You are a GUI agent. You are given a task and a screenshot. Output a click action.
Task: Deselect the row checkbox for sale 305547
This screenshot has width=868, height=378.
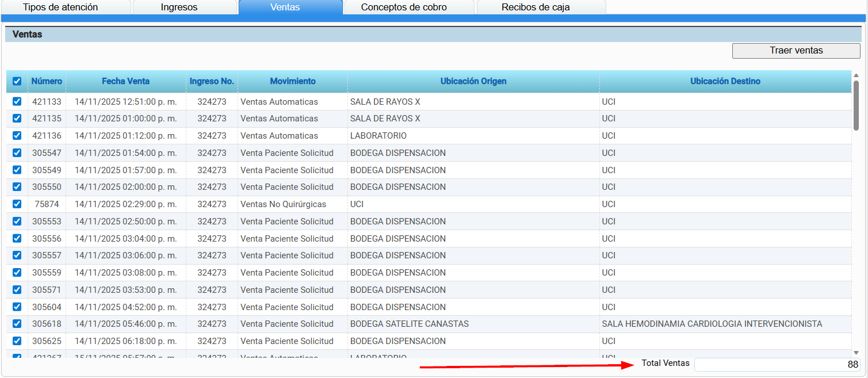17,152
